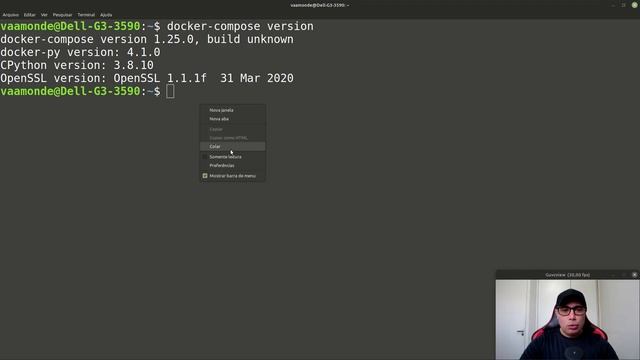Click the 'docker-py version: 4.1.0' line
The width and height of the screenshot is (640, 360).
80,53
